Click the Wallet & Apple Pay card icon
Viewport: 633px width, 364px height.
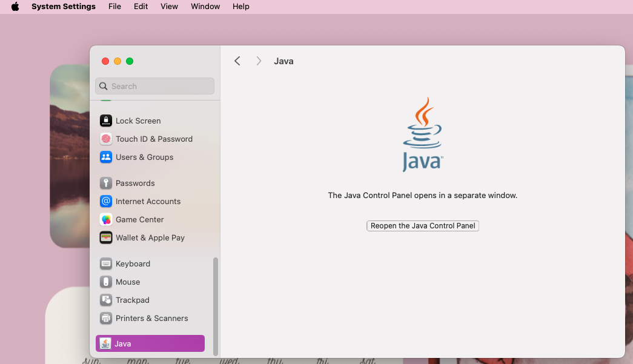(x=106, y=237)
